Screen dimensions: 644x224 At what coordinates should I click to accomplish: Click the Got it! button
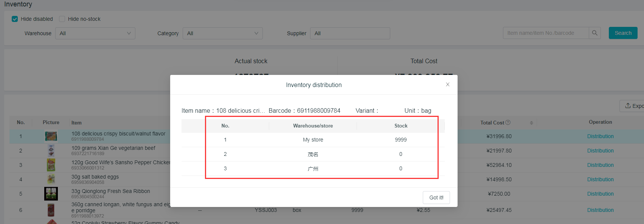pos(436,198)
